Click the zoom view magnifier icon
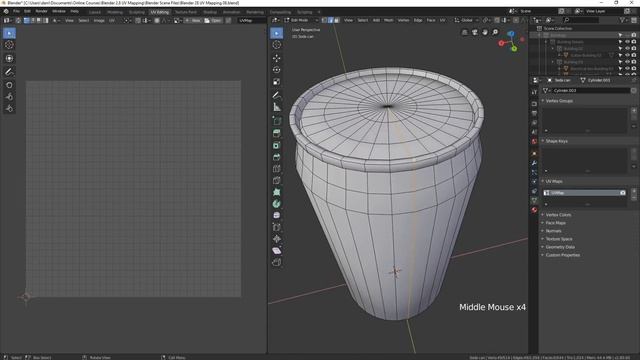The image size is (640, 360). click(495, 32)
